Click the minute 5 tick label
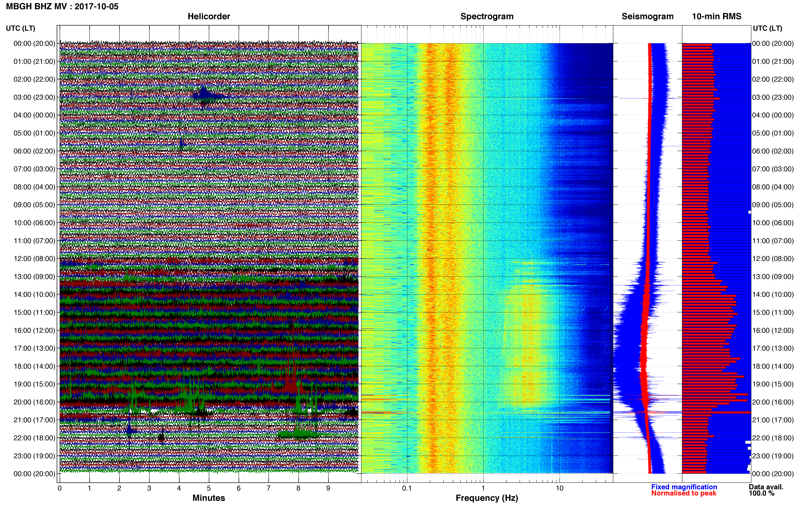Screen dimensions: 812x508 (209, 488)
